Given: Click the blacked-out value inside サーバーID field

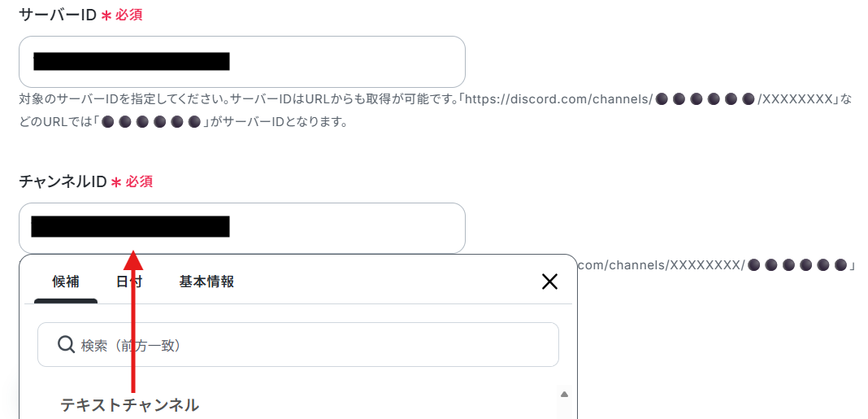Looking at the screenshot, I should point(131,62).
